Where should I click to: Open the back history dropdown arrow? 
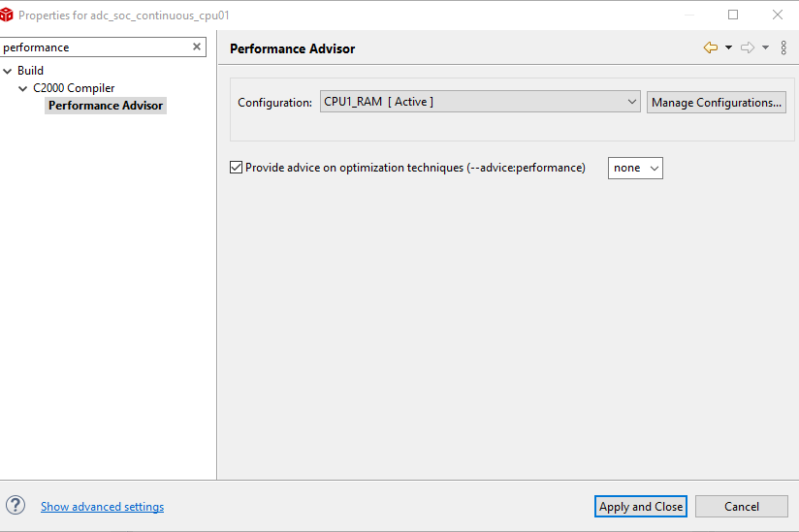[728, 48]
